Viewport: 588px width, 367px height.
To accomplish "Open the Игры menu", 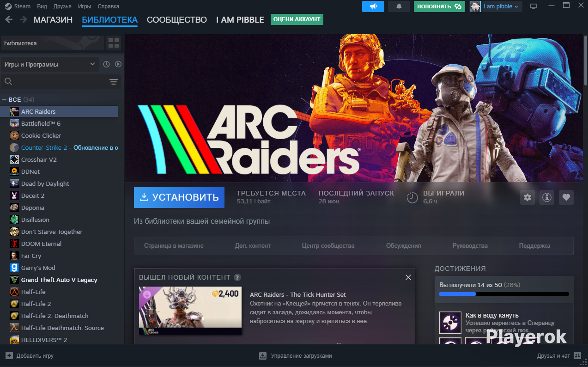I will point(85,6).
